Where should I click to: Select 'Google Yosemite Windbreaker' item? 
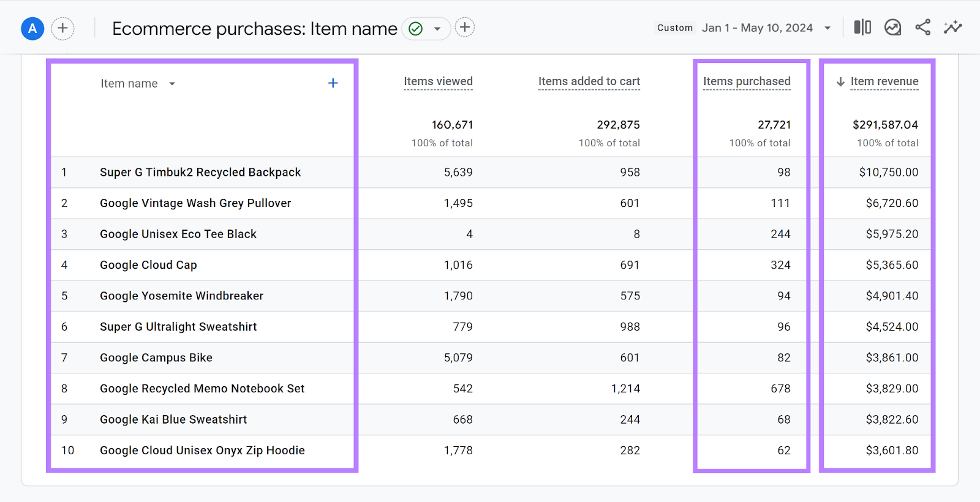coord(181,296)
